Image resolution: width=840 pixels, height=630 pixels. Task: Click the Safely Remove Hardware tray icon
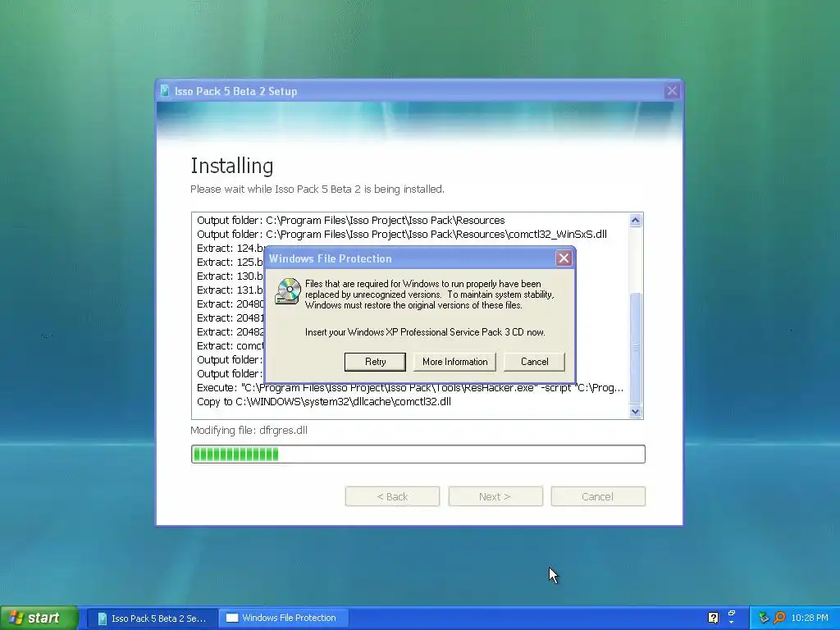point(764,618)
